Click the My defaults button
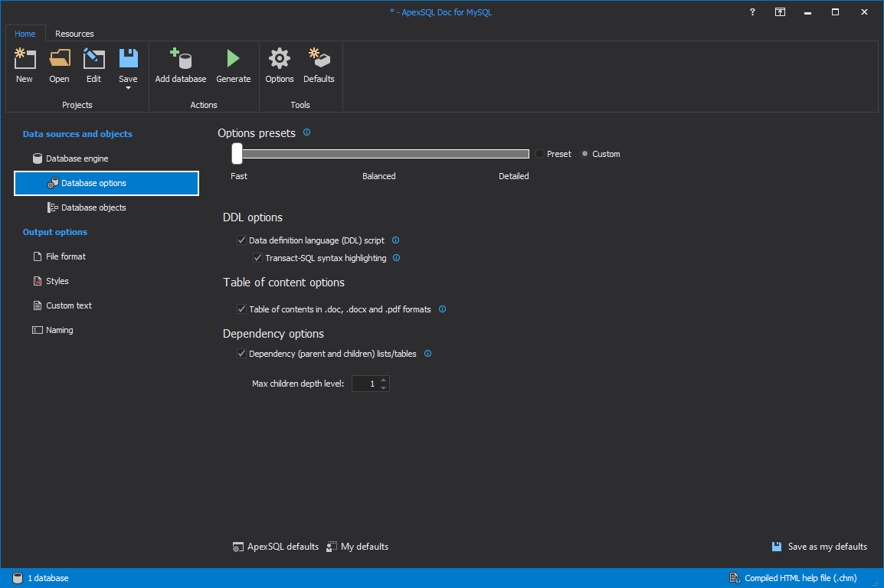Viewport: 884px width, 588px height. (358, 547)
